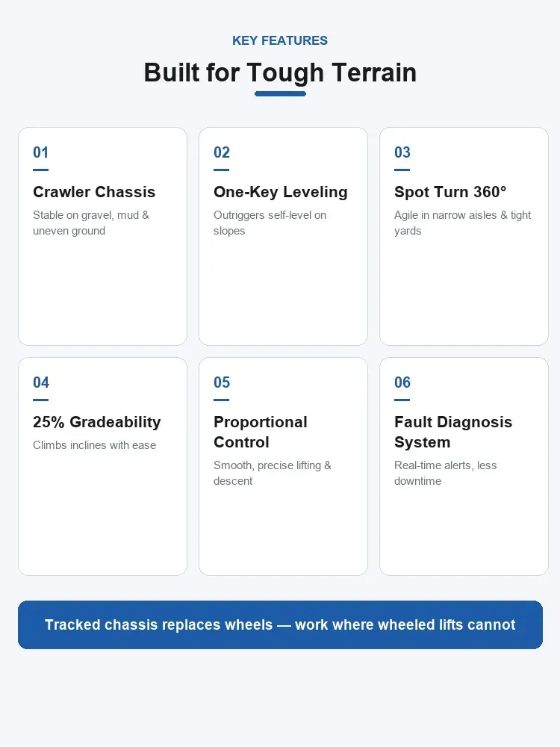Click the Spot Turn 360° heading
Image resolution: width=560 pixels, height=747 pixels.
pos(450,191)
